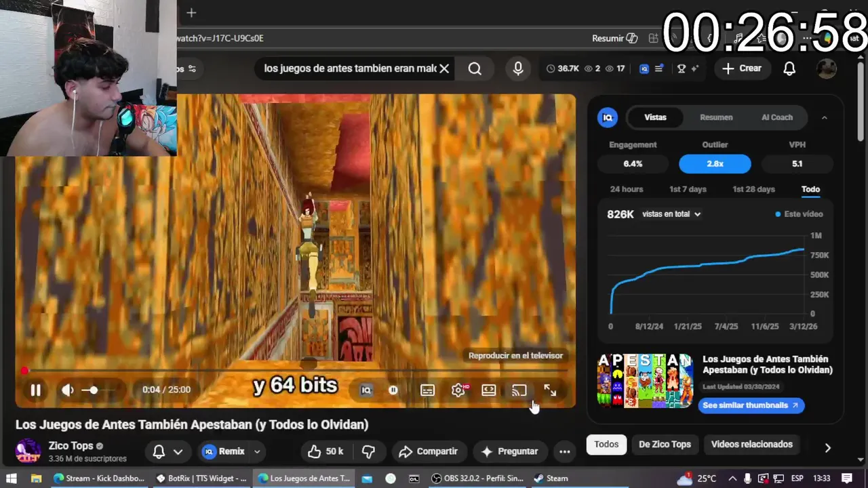
Task: Switch to BotRix TTS Widget taskbar item
Action: coord(201,479)
